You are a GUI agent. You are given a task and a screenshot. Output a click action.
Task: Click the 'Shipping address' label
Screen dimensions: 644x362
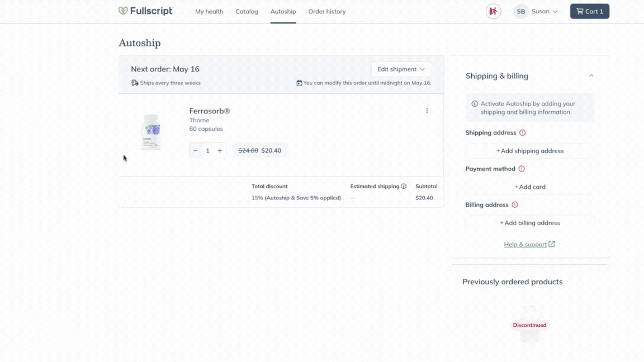[490, 132]
